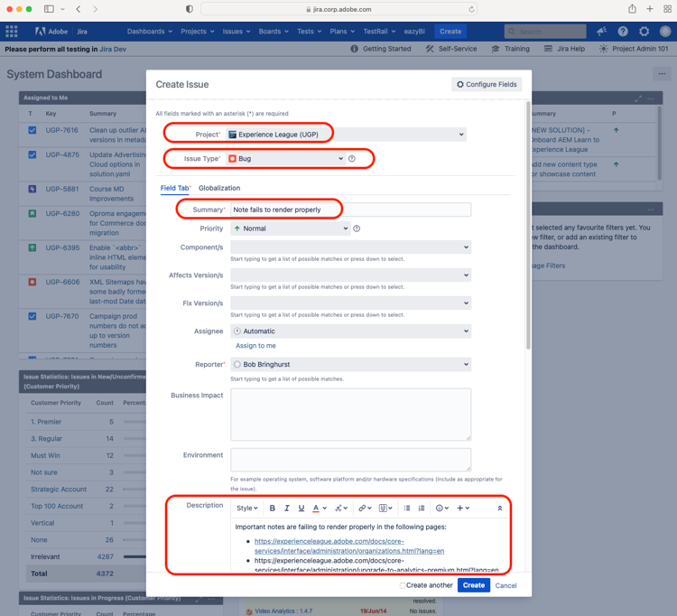Insert a numbered list in Description
This screenshot has height=616, width=677.
click(422, 508)
